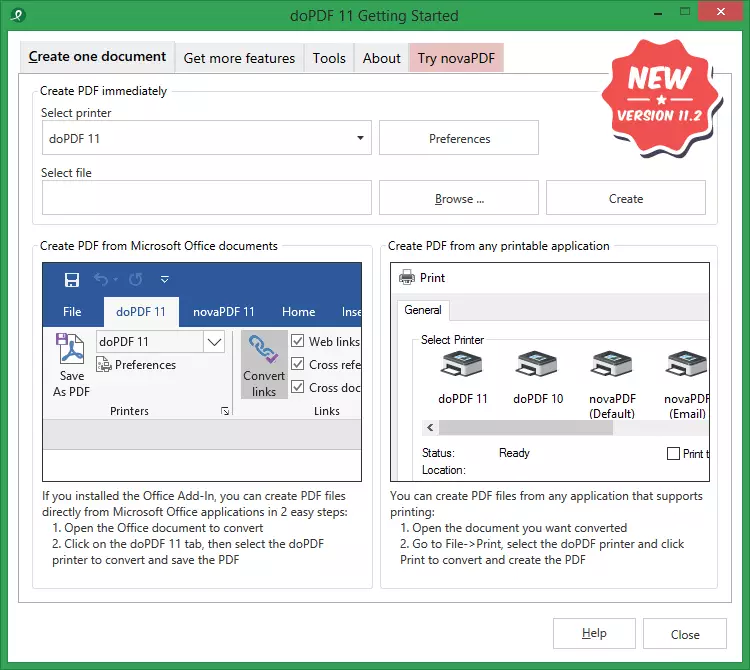Toggle the Cross document checkbox

click(298, 386)
